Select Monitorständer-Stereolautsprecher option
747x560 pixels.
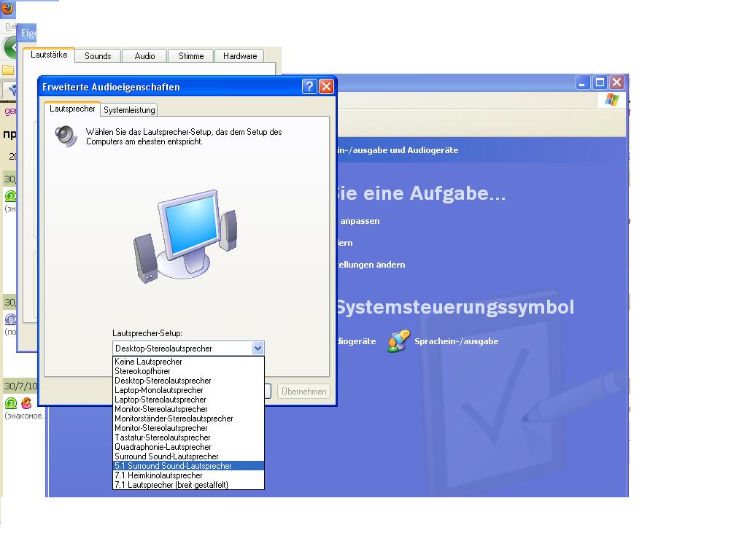pyautogui.click(x=188, y=419)
